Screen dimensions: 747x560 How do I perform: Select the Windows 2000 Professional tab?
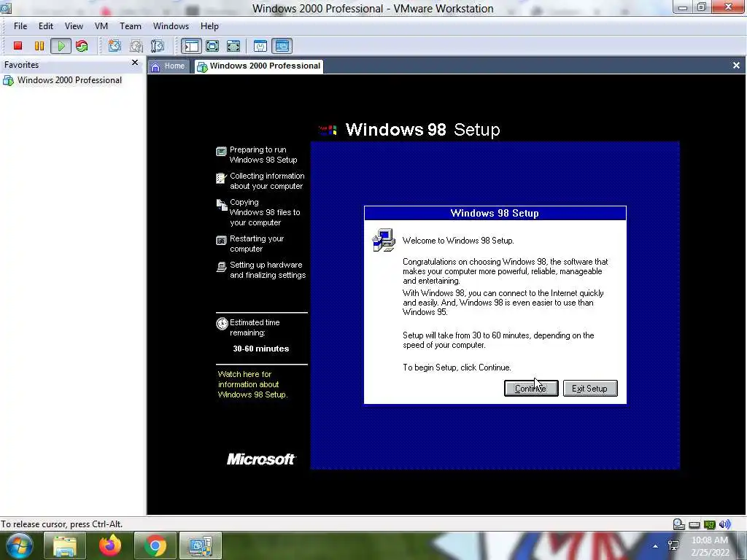click(259, 66)
